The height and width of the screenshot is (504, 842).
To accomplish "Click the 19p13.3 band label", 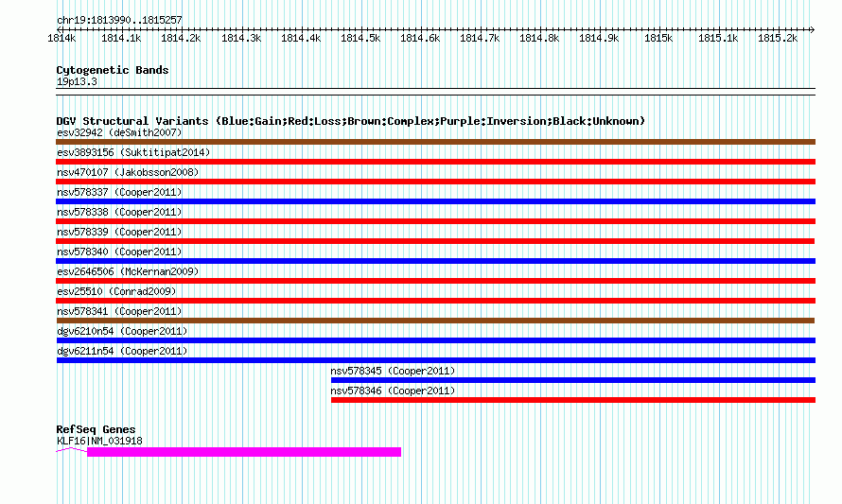I will [77, 81].
